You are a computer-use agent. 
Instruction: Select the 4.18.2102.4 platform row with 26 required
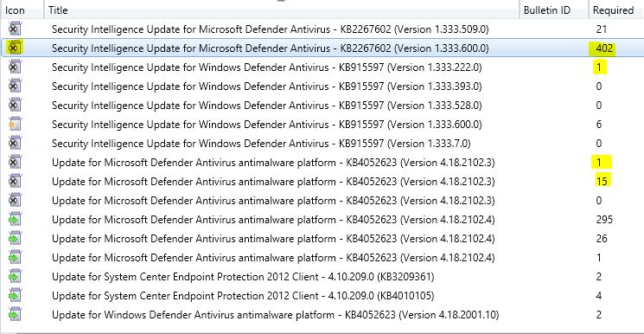tap(322, 238)
